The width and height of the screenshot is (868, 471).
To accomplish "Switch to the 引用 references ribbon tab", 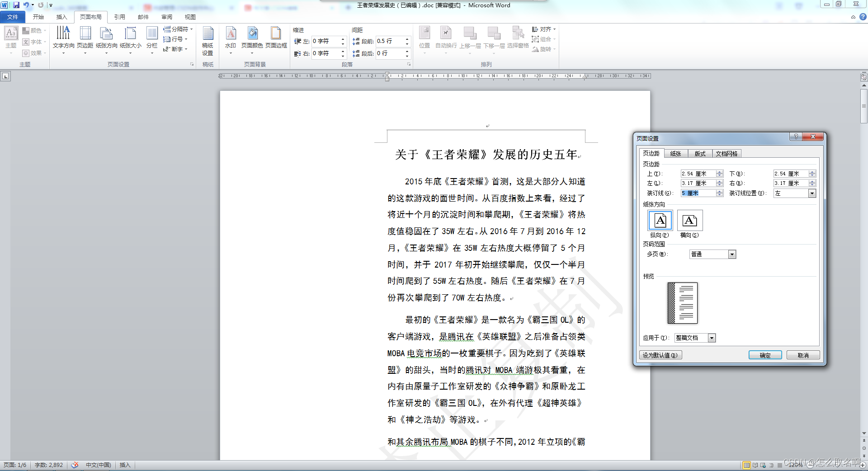I will 119,17.
